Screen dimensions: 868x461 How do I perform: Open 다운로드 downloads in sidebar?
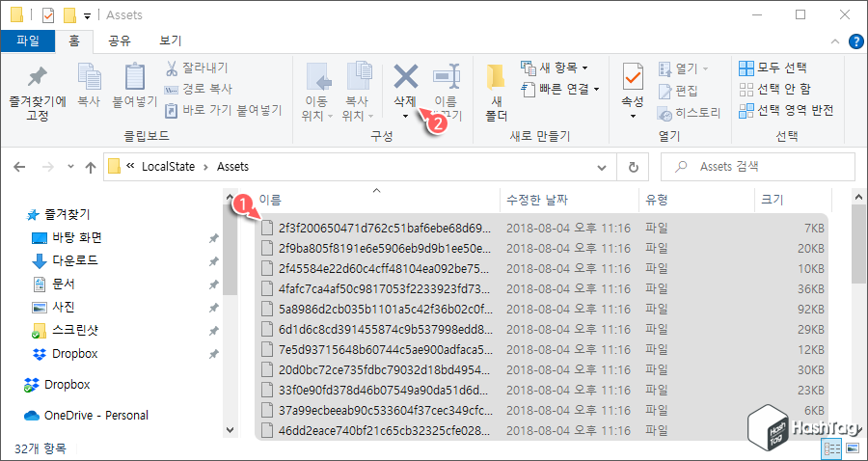[65, 260]
